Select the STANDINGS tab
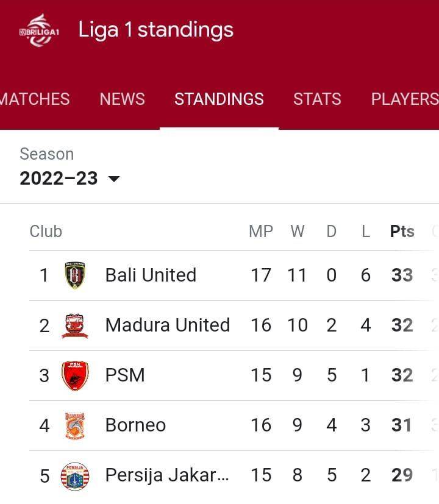Image resolution: width=439 pixels, height=504 pixels. tap(219, 99)
